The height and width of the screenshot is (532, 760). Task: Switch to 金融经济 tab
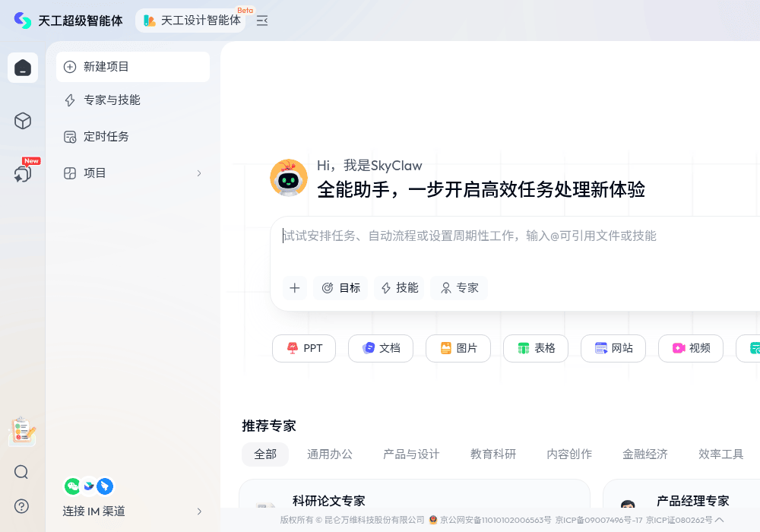coord(644,454)
